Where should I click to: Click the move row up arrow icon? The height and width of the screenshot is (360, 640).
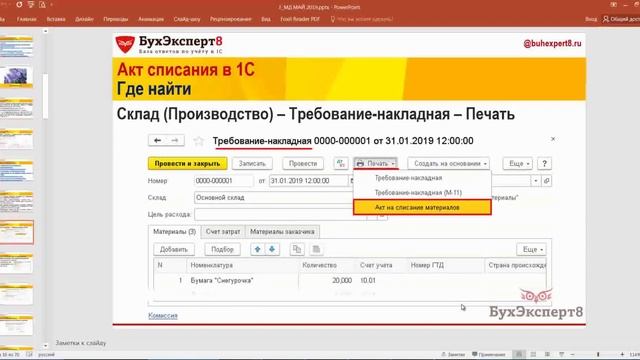[x=258, y=249]
